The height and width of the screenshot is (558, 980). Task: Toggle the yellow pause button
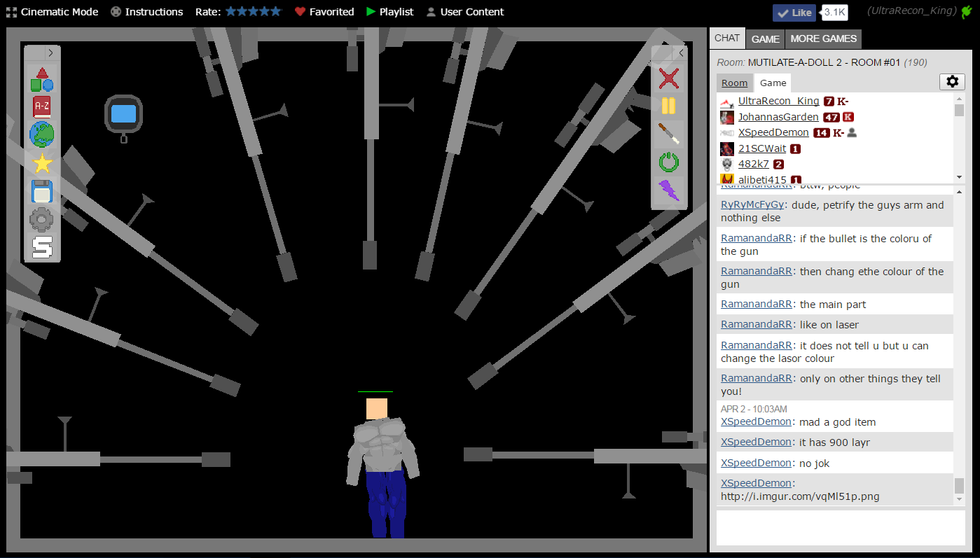tap(669, 106)
